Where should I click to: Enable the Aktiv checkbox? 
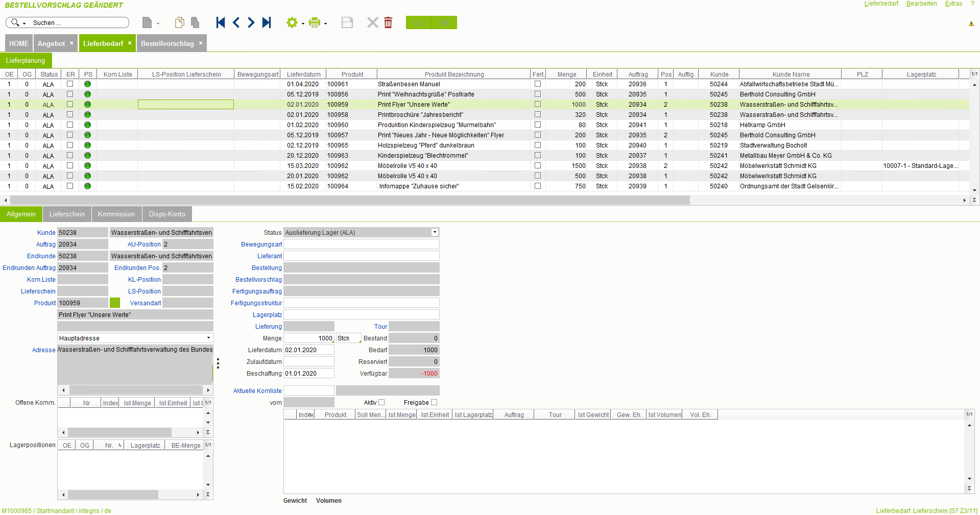[x=381, y=402]
